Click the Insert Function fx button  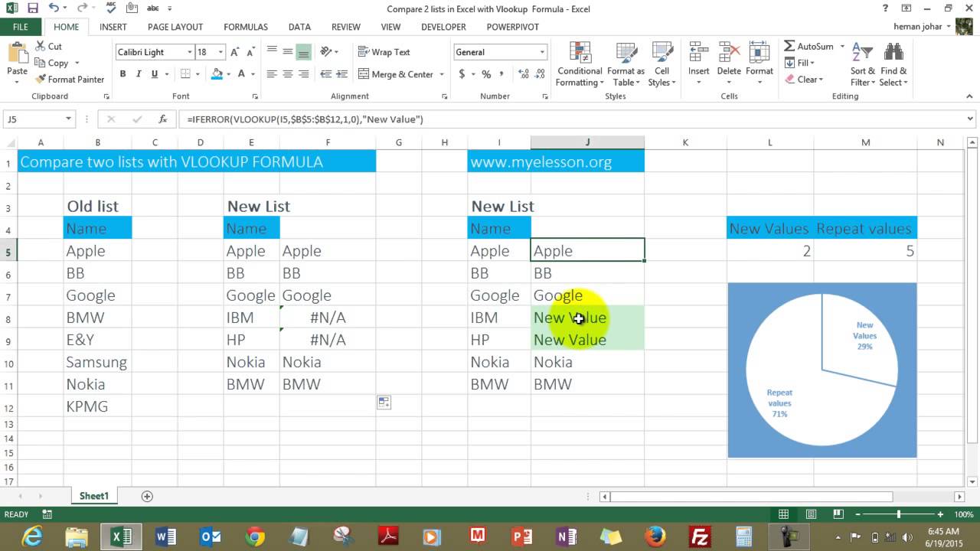click(x=162, y=119)
